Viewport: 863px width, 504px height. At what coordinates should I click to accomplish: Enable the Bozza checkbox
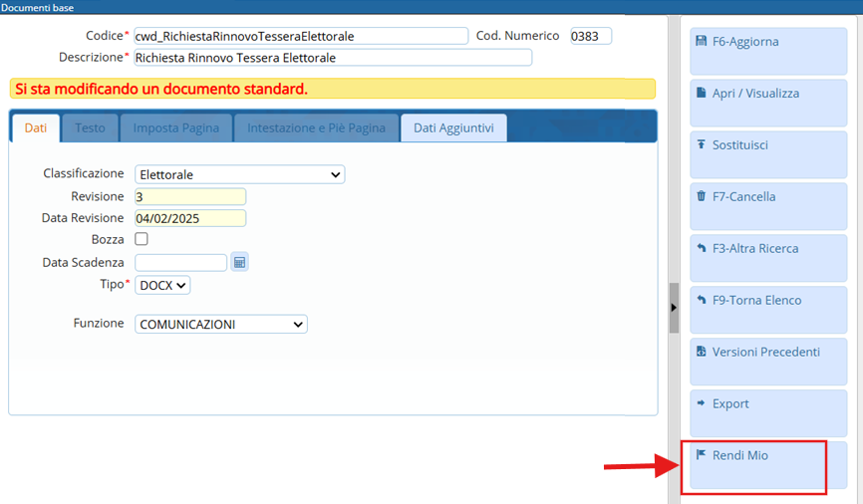coord(142,239)
